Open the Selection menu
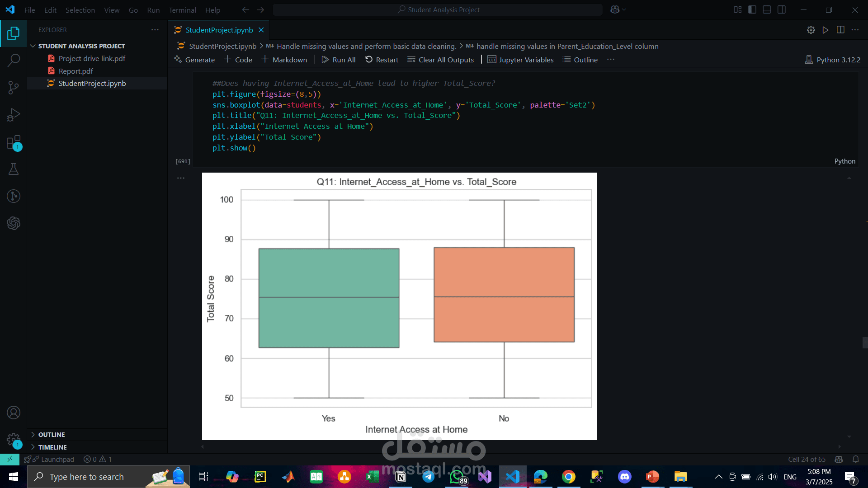This screenshot has width=868, height=488. 80,10
